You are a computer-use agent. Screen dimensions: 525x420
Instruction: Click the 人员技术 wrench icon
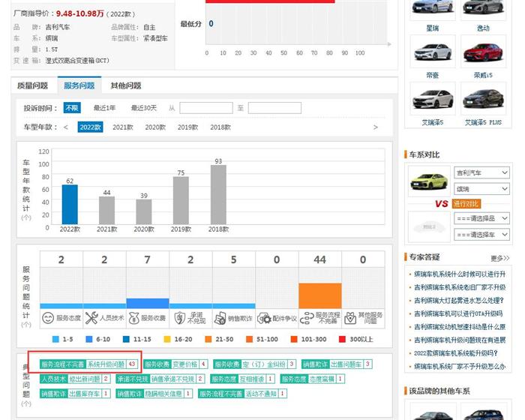[91, 318]
